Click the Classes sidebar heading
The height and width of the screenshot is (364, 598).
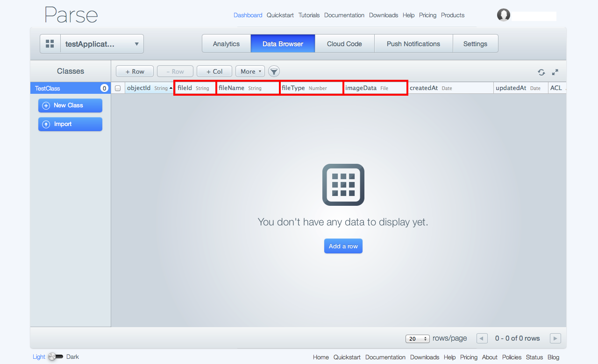click(71, 71)
